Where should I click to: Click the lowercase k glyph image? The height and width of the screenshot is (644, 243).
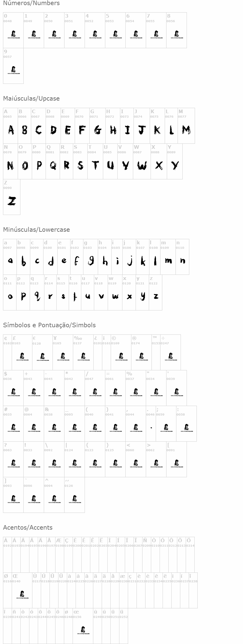tap(143, 261)
